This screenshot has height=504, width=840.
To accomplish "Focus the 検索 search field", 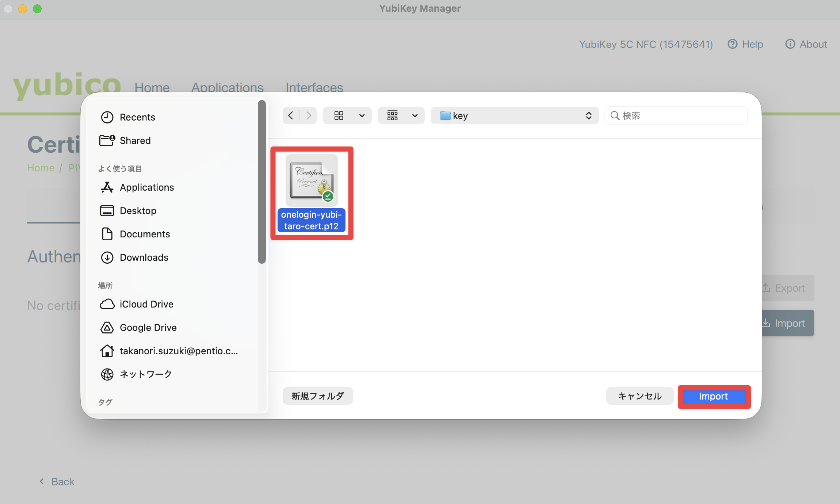I will click(x=676, y=115).
